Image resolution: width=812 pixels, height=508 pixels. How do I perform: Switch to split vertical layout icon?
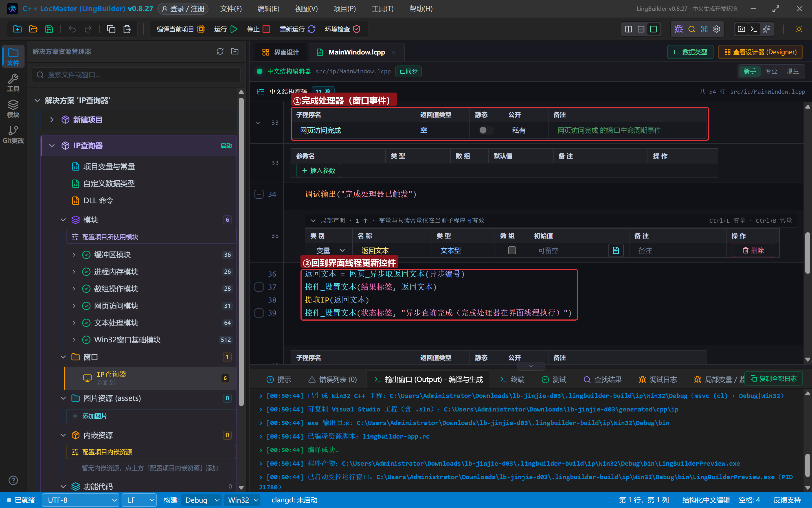[x=628, y=29]
